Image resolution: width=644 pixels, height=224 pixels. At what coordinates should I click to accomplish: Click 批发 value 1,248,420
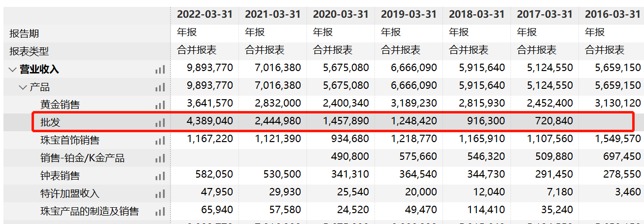pyautogui.click(x=414, y=121)
